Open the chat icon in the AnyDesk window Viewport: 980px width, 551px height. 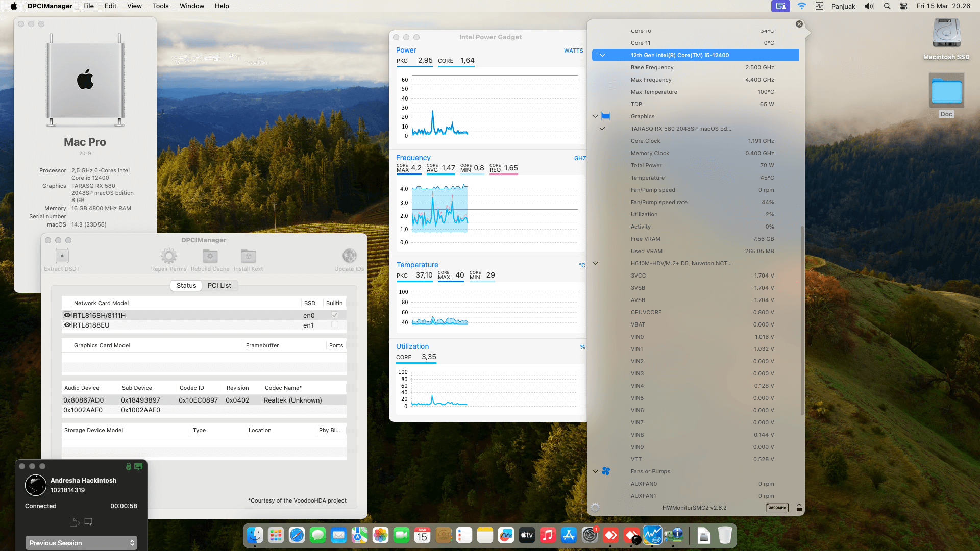tap(88, 522)
